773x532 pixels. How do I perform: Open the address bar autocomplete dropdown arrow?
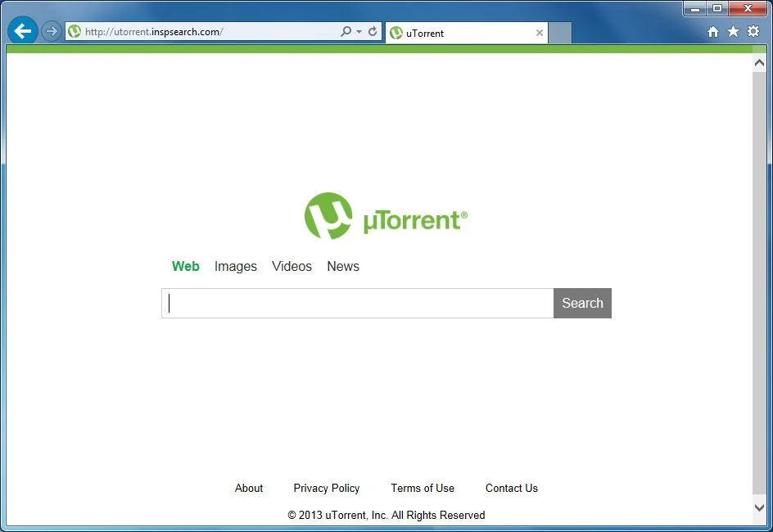coord(359,32)
